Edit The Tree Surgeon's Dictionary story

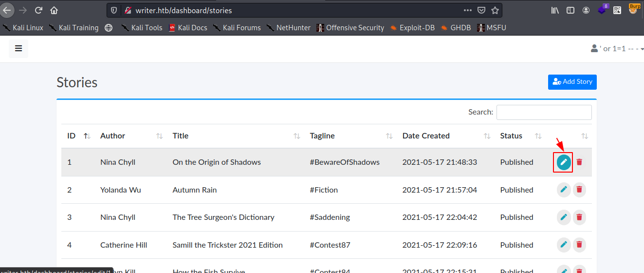click(564, 217)
